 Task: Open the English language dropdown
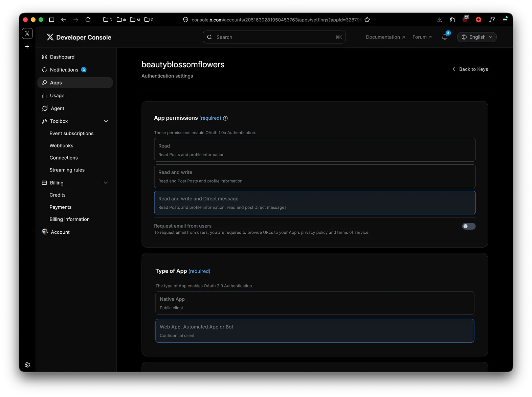click(x=477, y=37)
